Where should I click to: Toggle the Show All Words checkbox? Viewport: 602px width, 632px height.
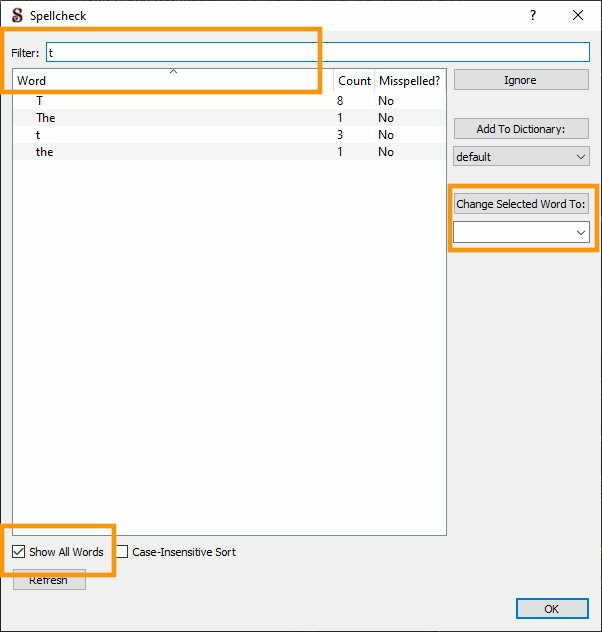point(20,552)
